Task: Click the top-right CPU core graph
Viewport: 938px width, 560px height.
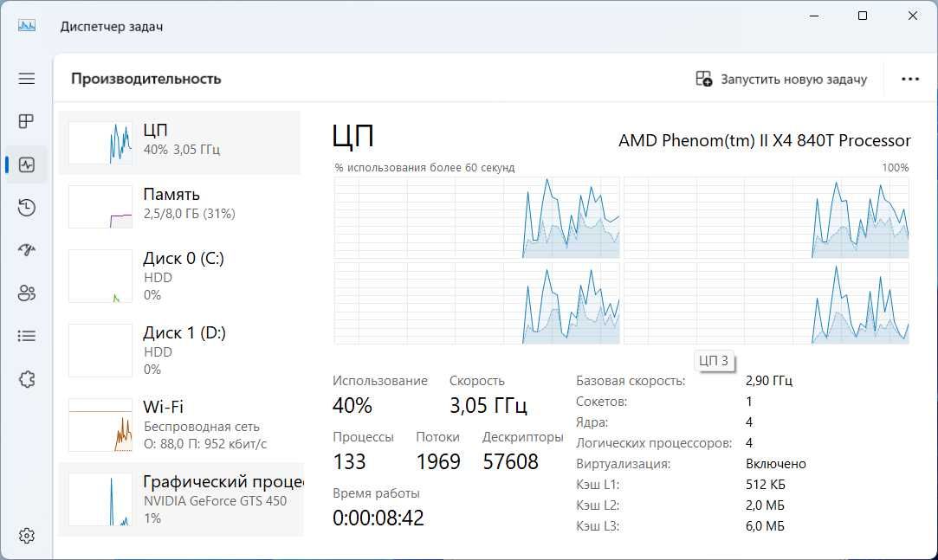Action: (x=767, y=217)
